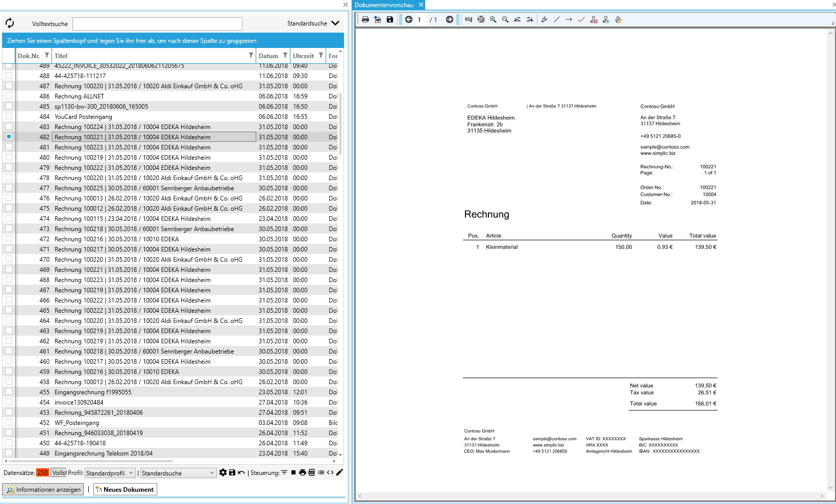This screenshot has width=836, height=504.
Task: Save the current search profile
Action: [x=232, y=472]
